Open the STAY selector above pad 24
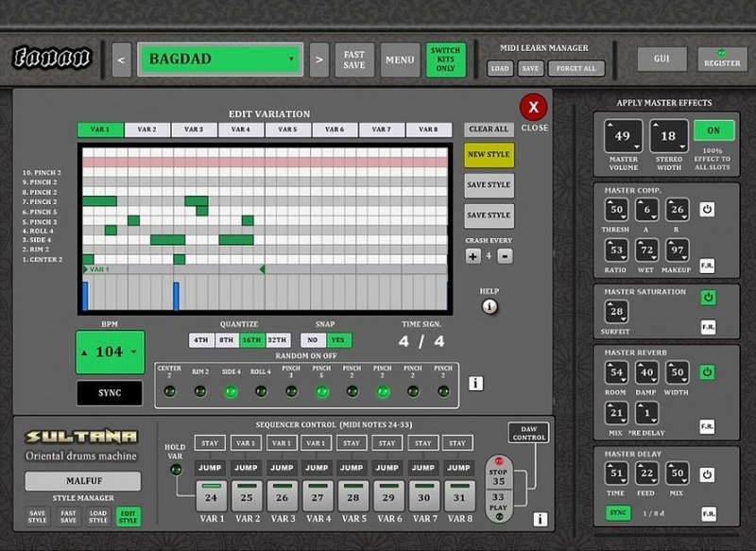Image resolution: width=756 pixels, height=551 pixels. pos(210,443)
